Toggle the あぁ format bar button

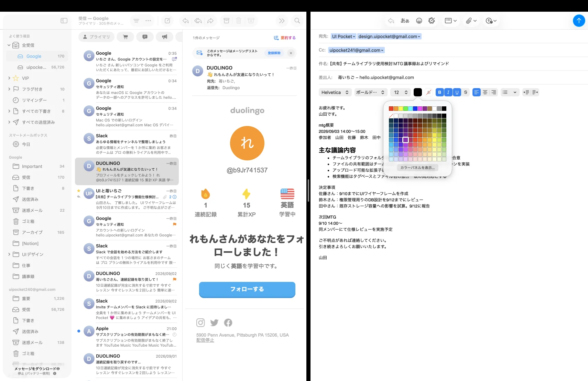[405, 21]
